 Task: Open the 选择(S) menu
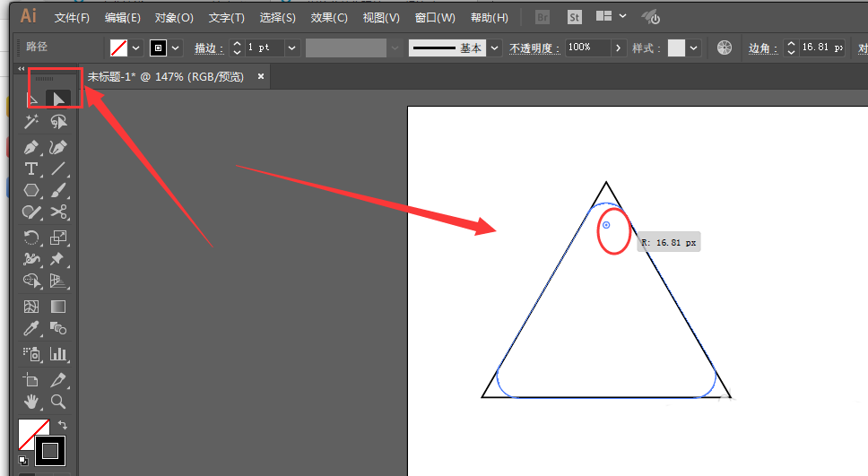277,18
